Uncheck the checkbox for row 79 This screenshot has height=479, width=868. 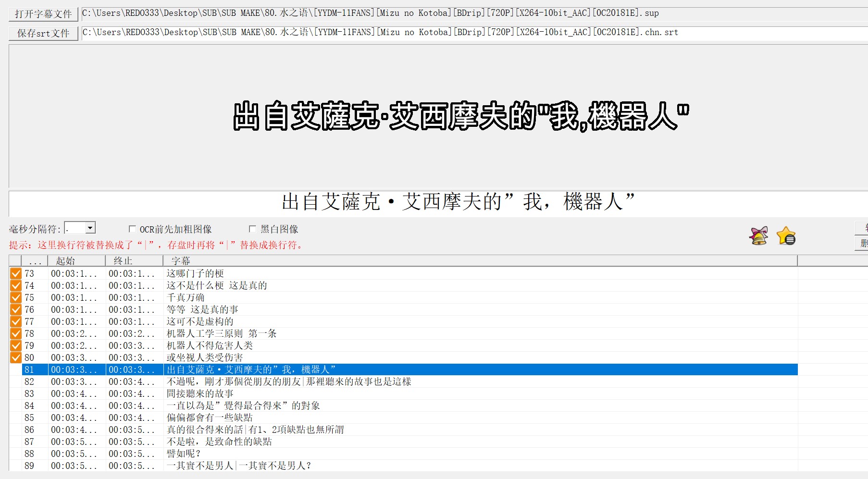(16, 345)
